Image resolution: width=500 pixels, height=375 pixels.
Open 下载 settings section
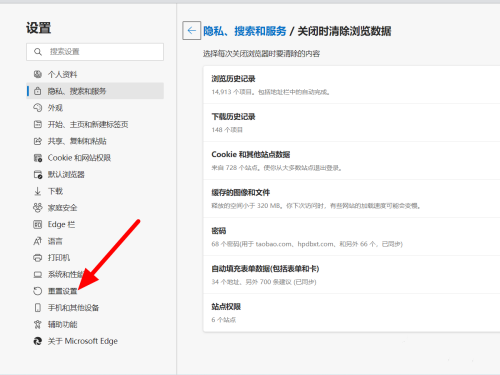tap(95, 191)
